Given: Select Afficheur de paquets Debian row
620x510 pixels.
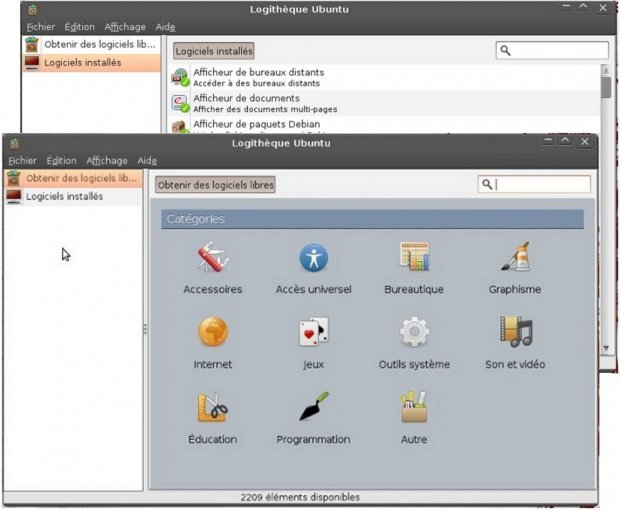Looking at the screenshot, I should (x=385, y=125).
